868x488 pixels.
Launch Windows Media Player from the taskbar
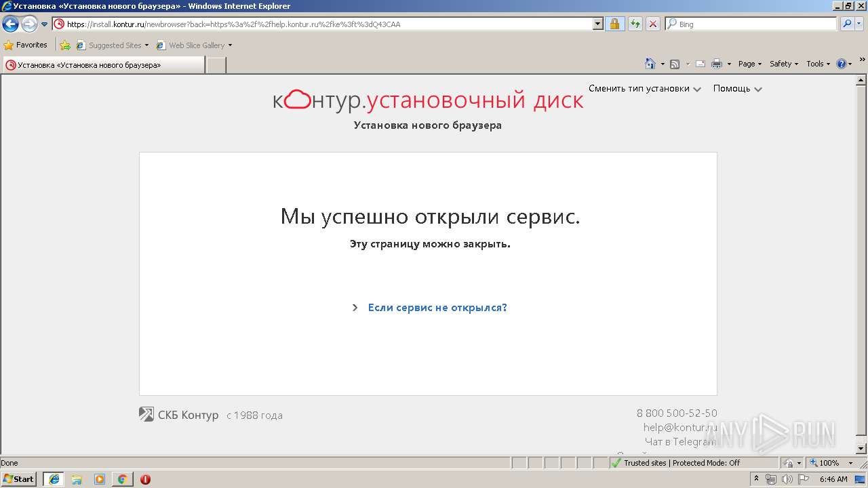[x=100, y=479]
